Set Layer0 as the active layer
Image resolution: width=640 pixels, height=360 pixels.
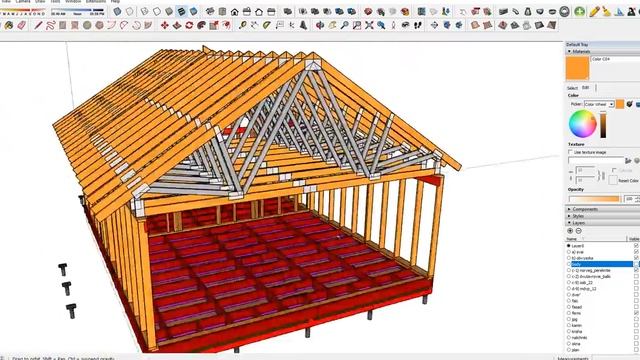tap(569, 246)
